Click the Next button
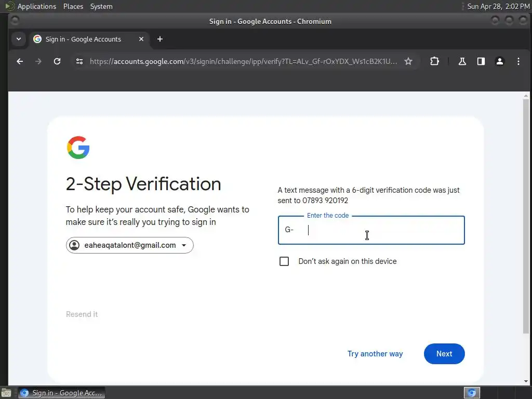Screen dimensions: 532x399 tap(444, 354)
